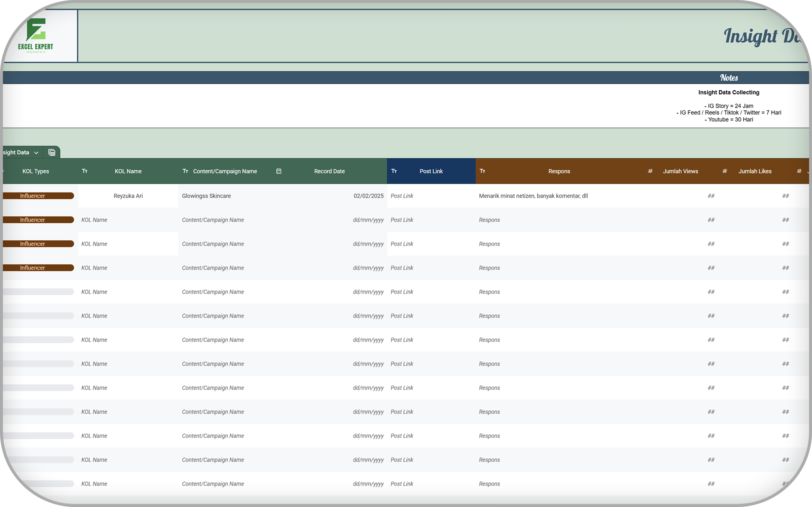
Task: Click the Post Link in Reyzuka Ari row
Action: tap(402, 196)
